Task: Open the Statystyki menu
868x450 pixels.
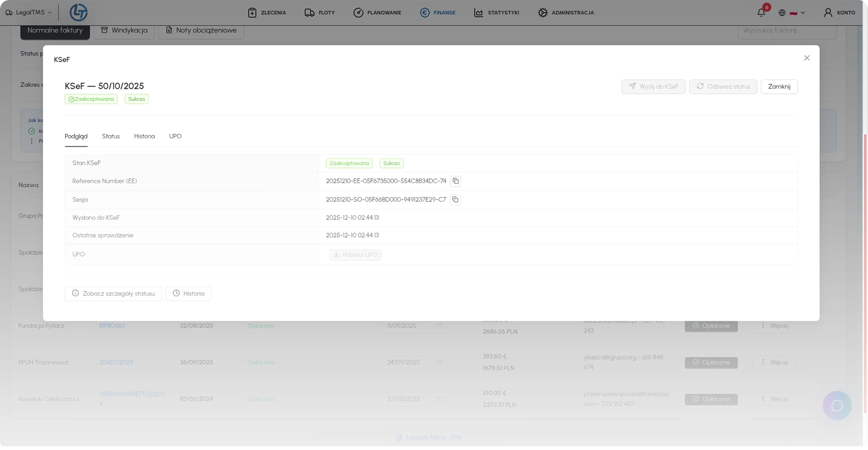Action: [x=497, y=13]
